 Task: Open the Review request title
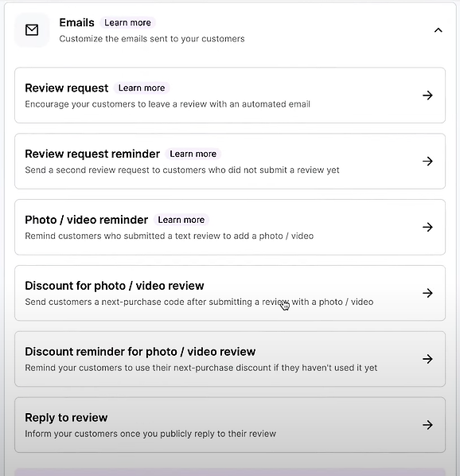[x=66, y=88]
